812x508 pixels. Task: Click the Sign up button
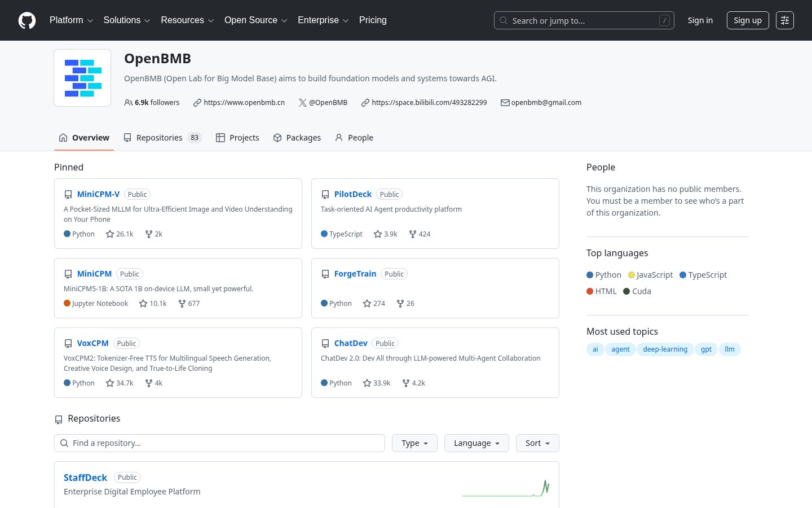coord(748,20)
